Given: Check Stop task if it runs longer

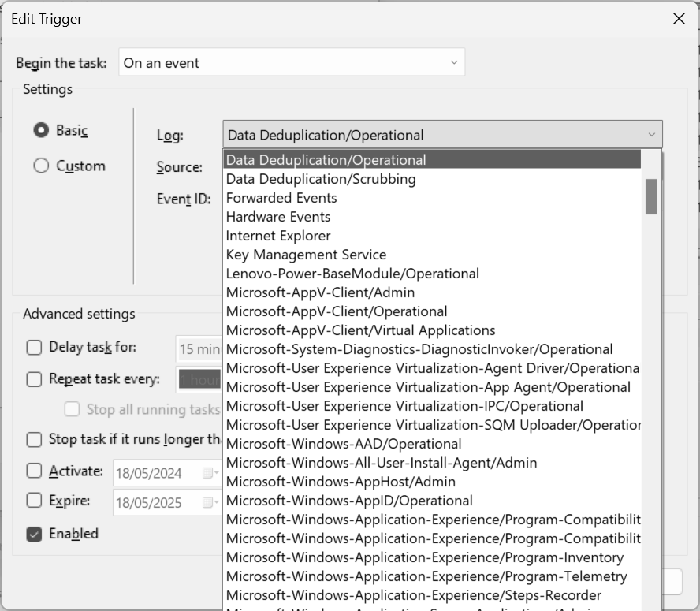Looking at the screenshot, I should tap(34, 439).
